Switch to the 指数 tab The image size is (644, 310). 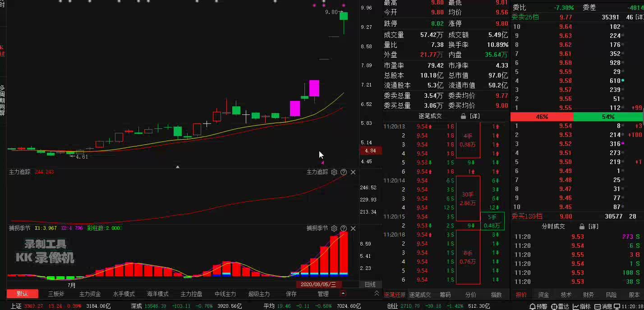click(x=496, y=295)
